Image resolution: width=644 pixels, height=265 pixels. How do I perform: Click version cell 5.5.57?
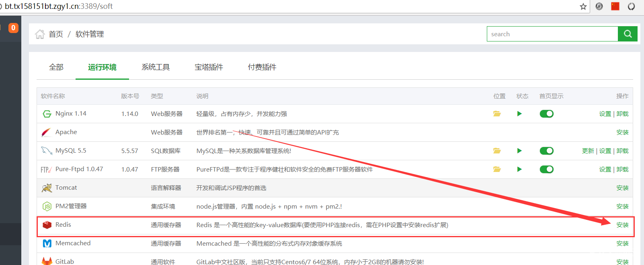pyautogui.click(x=129, y=151)
